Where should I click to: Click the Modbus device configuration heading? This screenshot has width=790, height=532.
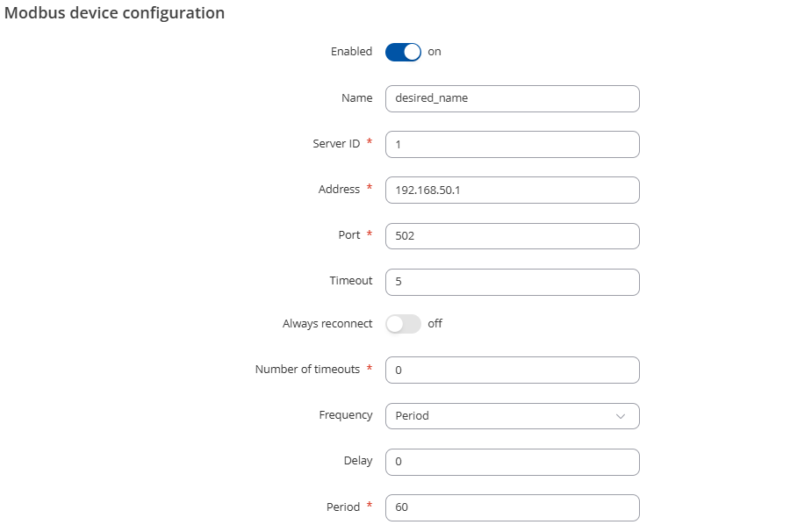[x=114, y=13]
